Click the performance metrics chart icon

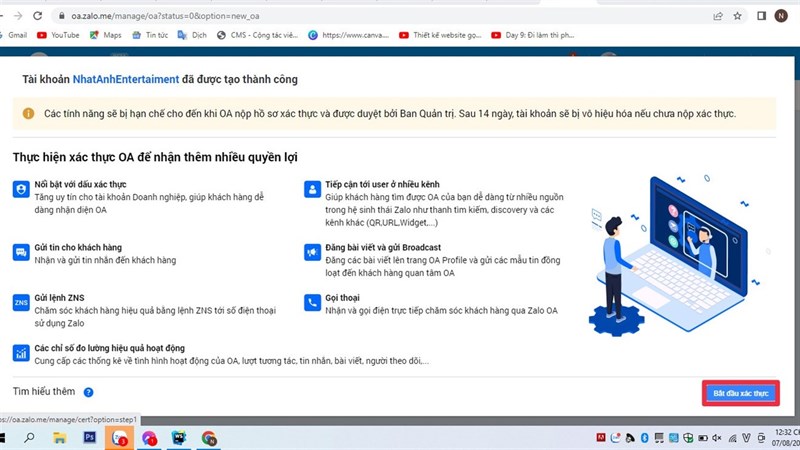pos(20,352)
